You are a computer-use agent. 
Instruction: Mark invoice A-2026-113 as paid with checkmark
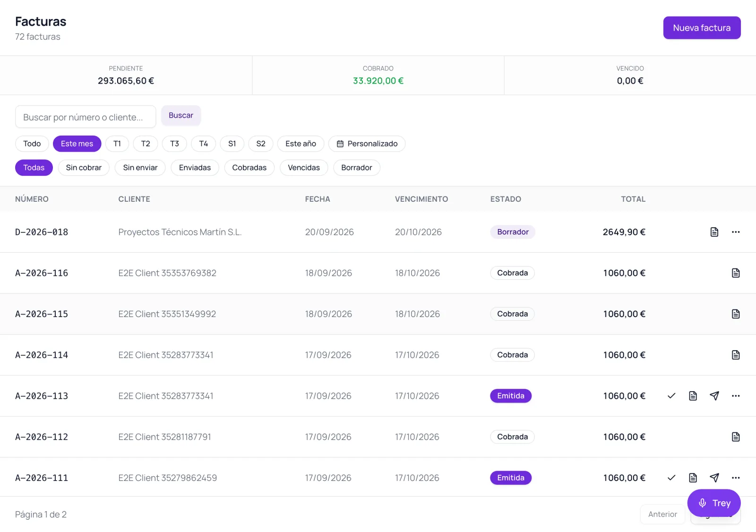pyautogui.click(x=671, y=396)
